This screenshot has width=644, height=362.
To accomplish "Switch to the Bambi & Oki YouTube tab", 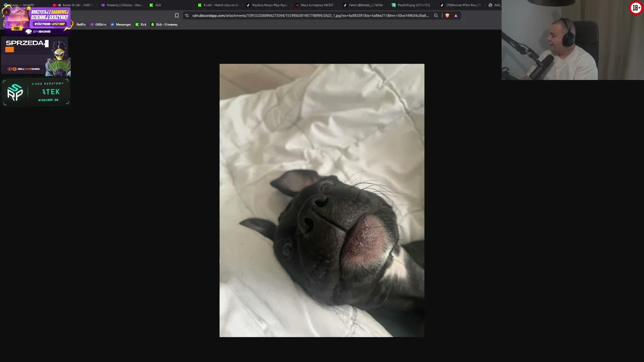I will (73, 5).
